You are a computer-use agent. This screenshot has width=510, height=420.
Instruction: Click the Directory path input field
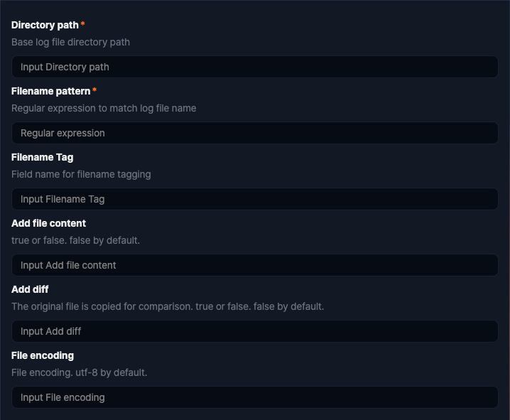(x=254, y=67)
